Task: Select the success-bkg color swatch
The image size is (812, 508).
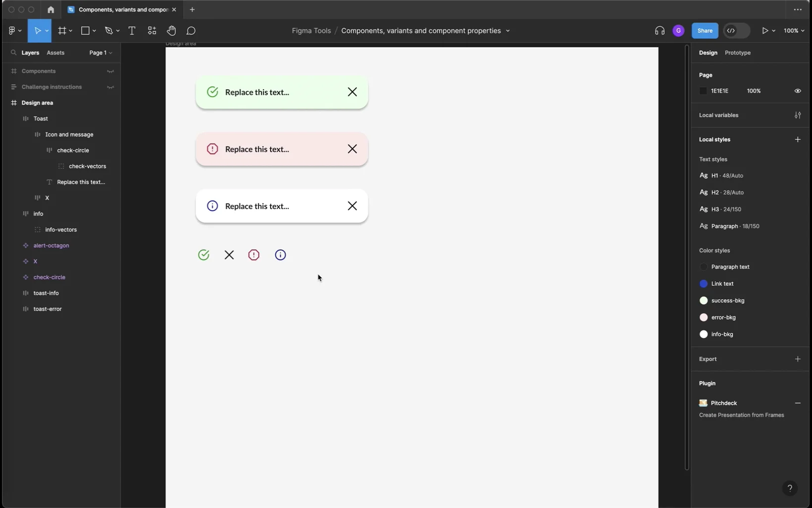Action: tap(704, 301)
